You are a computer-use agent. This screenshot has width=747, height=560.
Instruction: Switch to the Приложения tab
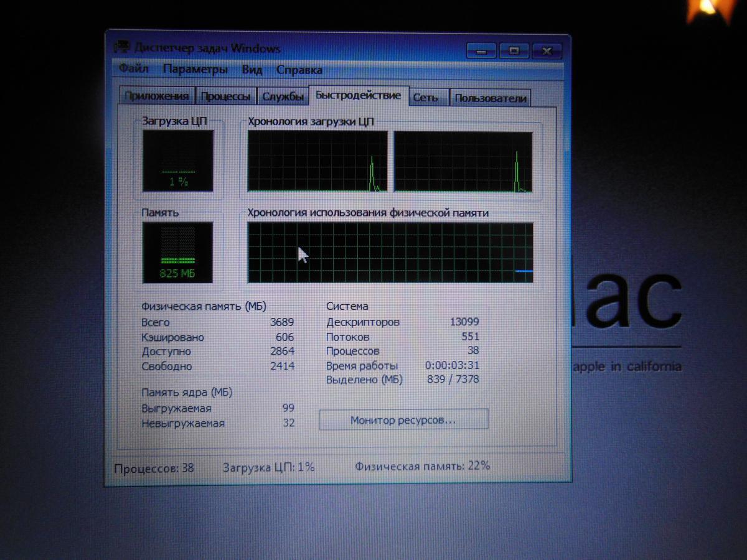pos(156,96)
